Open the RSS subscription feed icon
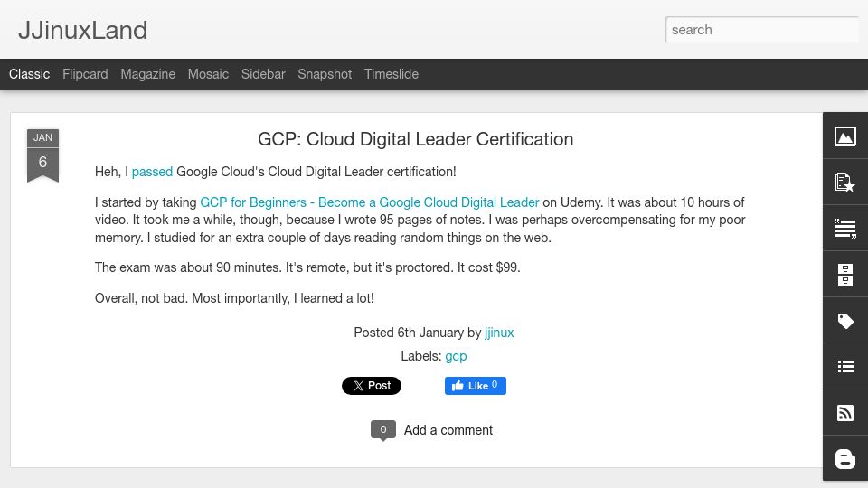Image resolution: width=868 pixels, height=488 pixels. coord(844,413)
